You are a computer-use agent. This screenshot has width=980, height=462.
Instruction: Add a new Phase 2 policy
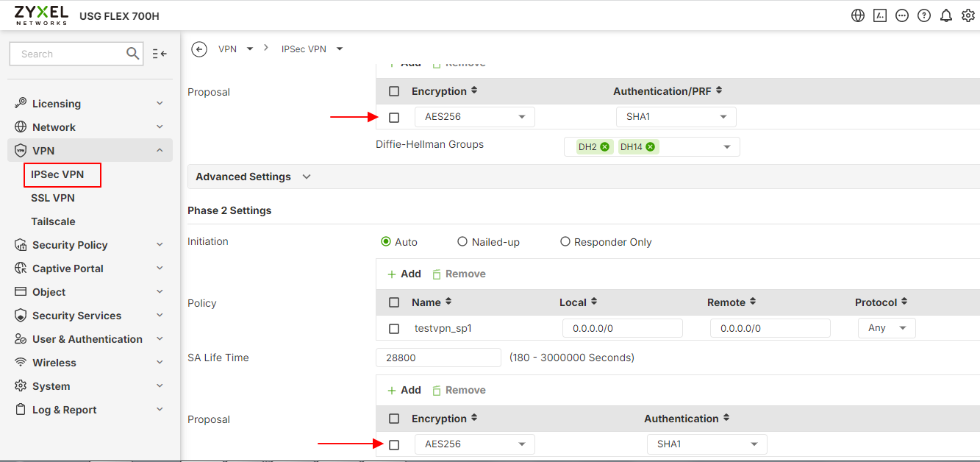[404, 274]
